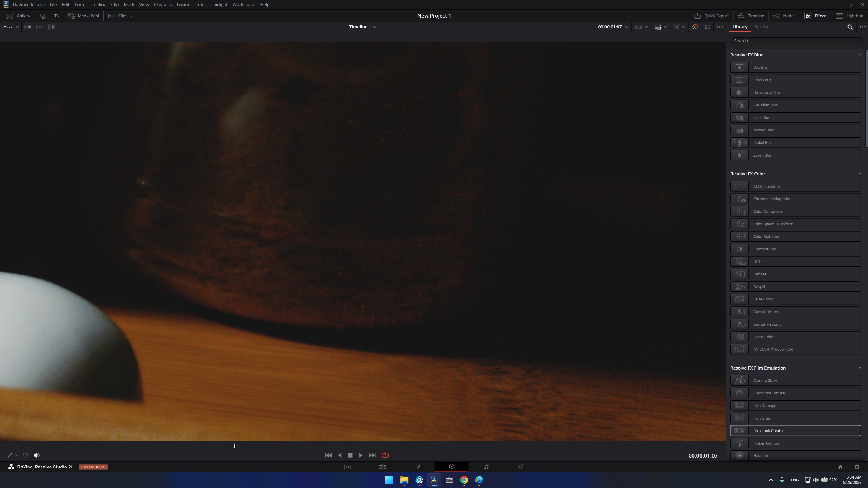868x488 pixels.
Task: Click the Film Look Creator icon
Action: 739,431
